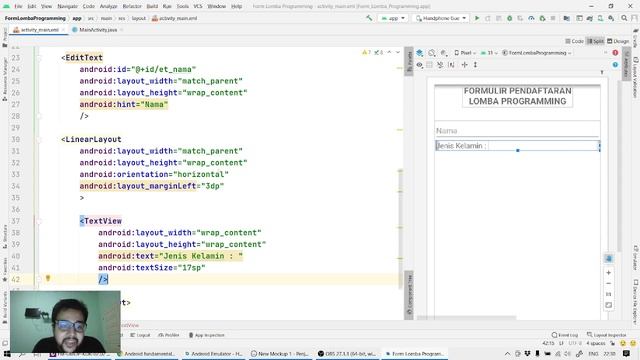Open the Refactor menu
Image resolution: width=640 pixels, height=360 pixels.
click(x=132, y=7)
